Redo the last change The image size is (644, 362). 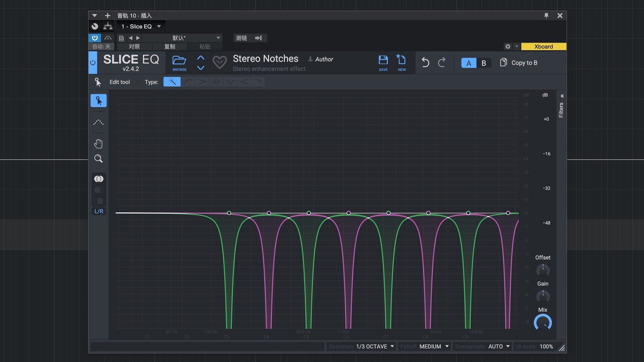442,62
